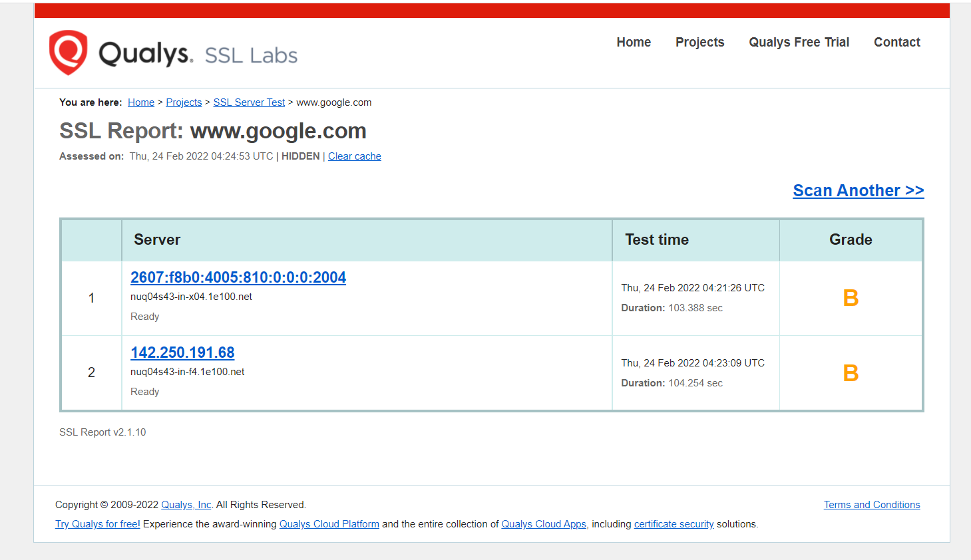971x560 pixels.
Task: Open the Home menu item
Action: 633,42
